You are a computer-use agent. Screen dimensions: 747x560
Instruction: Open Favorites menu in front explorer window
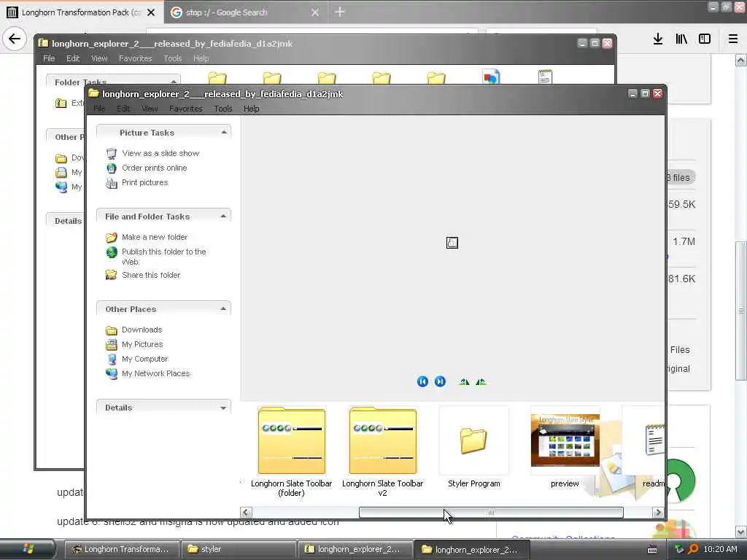click(186, 109)
